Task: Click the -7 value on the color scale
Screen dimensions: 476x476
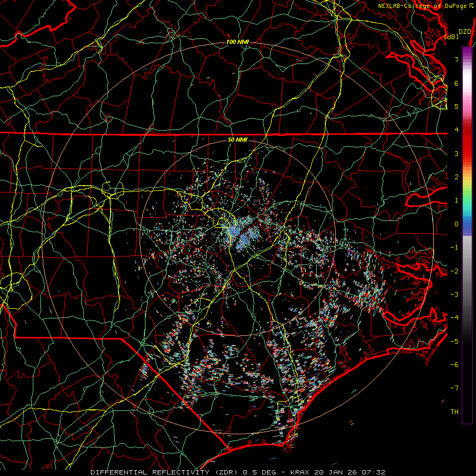Action: coord(454,388)
